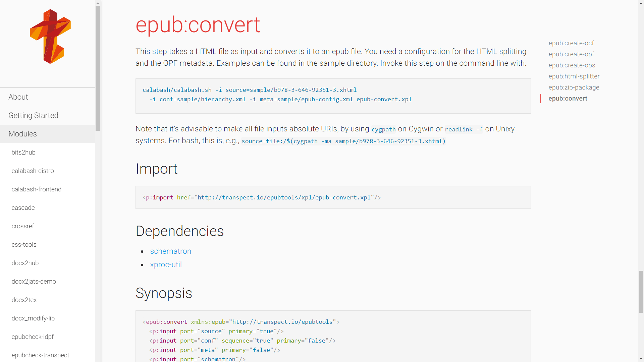Jump to the epub:create-opf section
This screenshot has height=362, width=644.
pyautogui.click(x=571, y=54)
